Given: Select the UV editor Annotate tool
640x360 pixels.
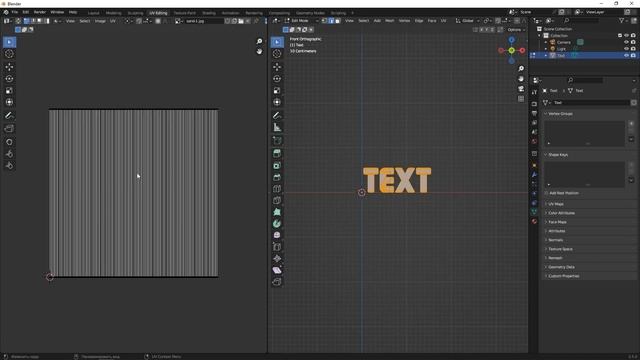Looking at the screenshot, I should (9, 116).
